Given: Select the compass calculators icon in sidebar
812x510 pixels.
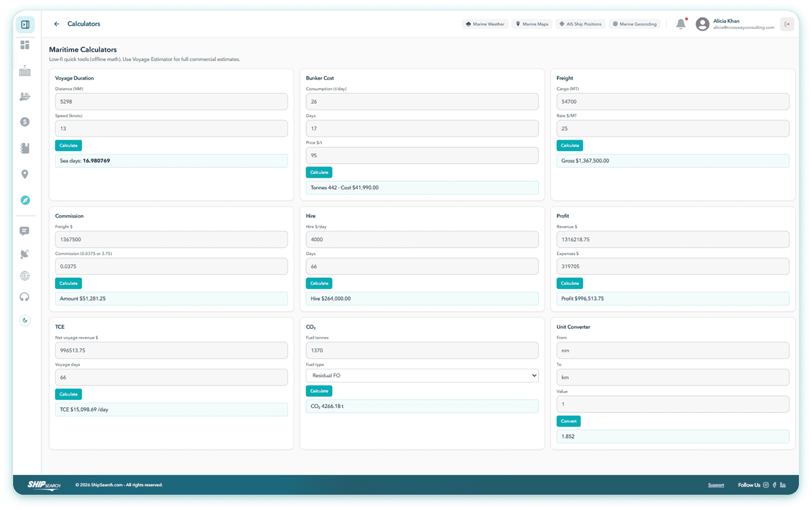Looking at the screenshot, I should coord(25,200).
